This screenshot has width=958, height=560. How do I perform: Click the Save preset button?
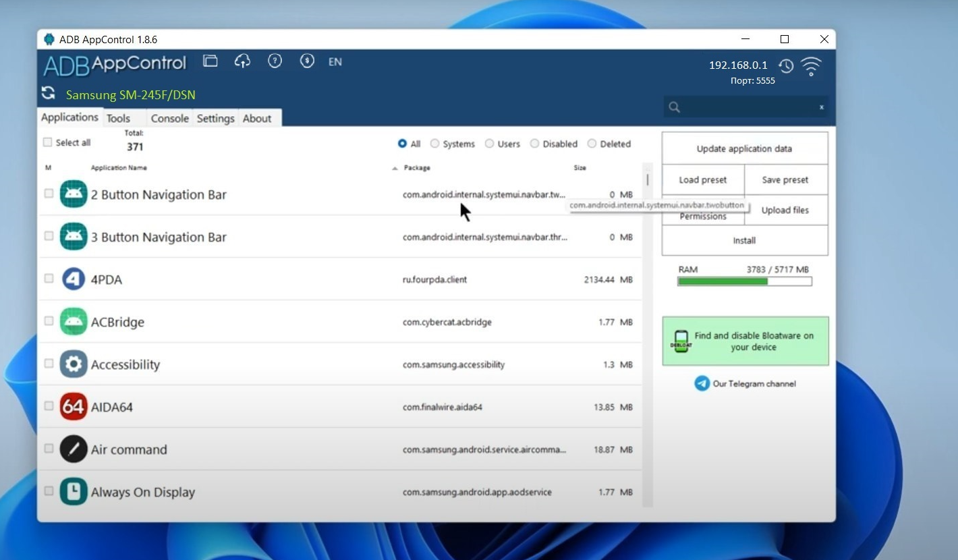(x=785, y=180)
